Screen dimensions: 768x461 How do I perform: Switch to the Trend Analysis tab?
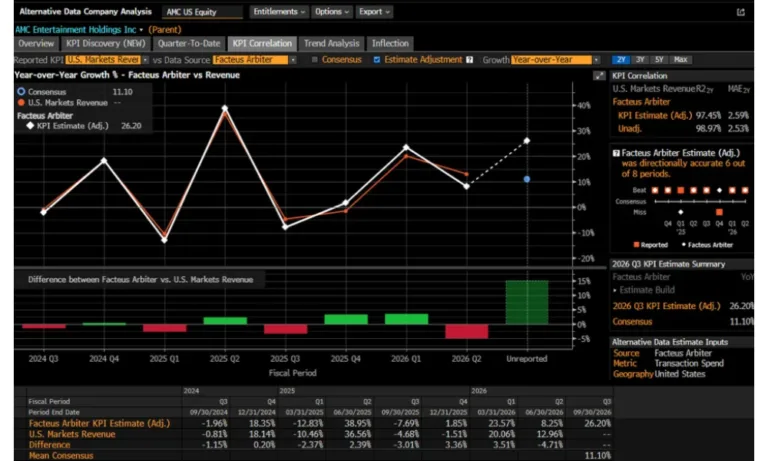(x=332, y=44)
